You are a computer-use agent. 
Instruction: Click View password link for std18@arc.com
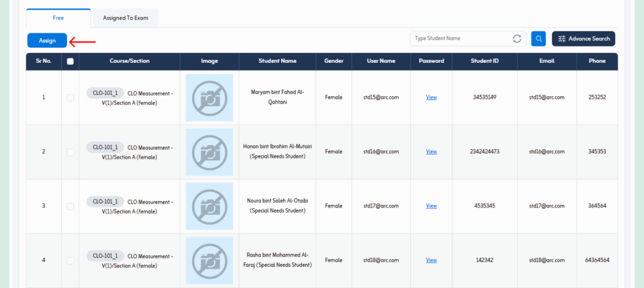pyautogui.click(x=431, y=260)
